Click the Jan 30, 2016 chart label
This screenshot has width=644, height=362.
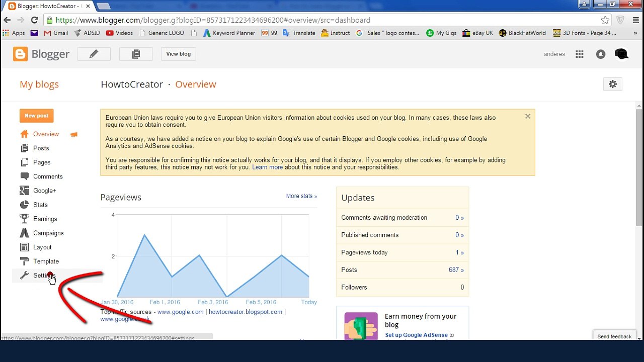(x=117, y=302)
